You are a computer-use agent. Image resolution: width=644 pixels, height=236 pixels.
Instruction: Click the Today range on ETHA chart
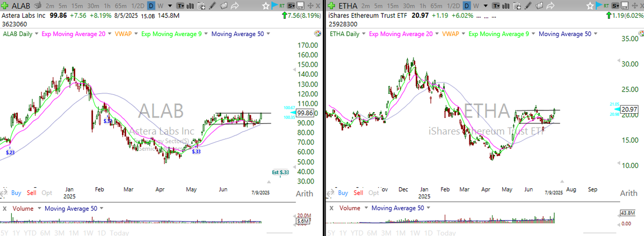tap(446, 233)
